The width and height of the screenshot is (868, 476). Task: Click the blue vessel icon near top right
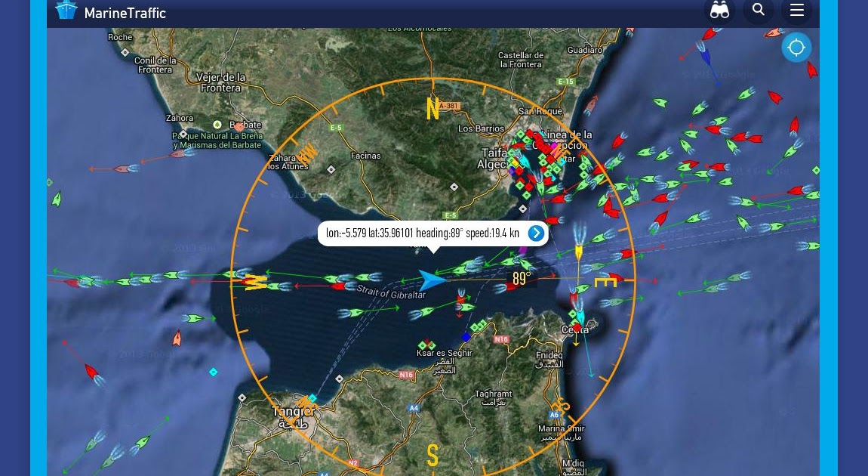(x=705, y=57)
